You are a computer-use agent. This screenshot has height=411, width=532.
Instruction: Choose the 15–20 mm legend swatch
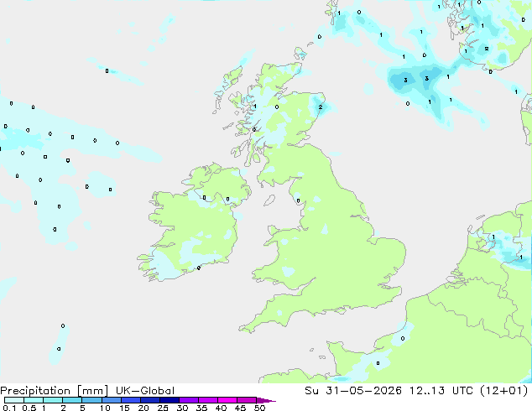[130, 400]
